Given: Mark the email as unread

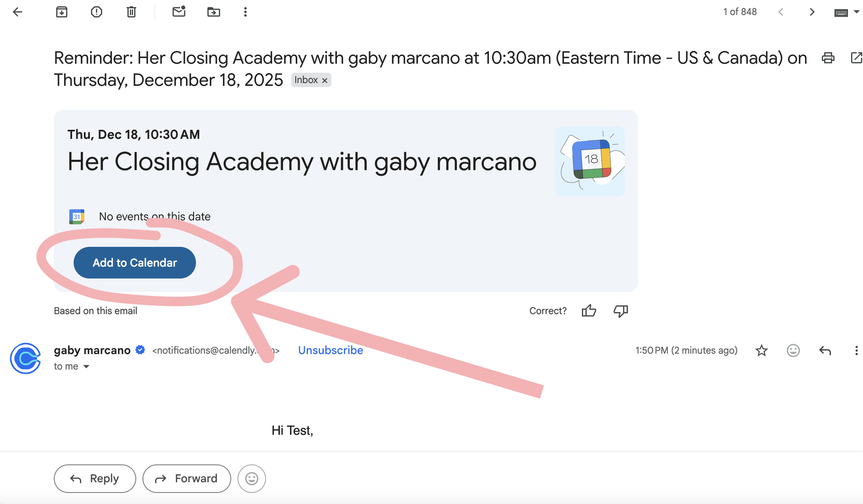Looking at the screenshot, I should pyautogui.click(x=179, y=12).
